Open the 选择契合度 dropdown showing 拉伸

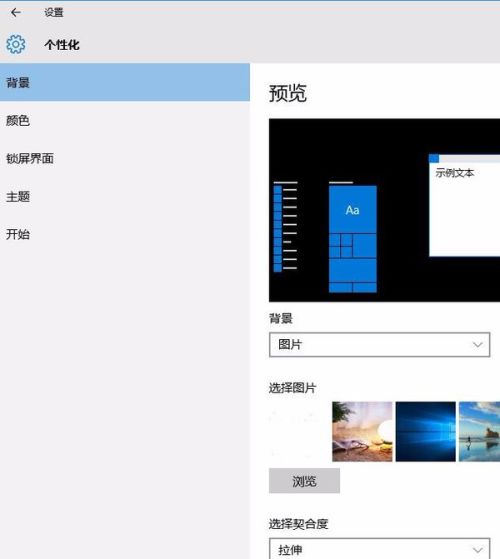(380, 549)
